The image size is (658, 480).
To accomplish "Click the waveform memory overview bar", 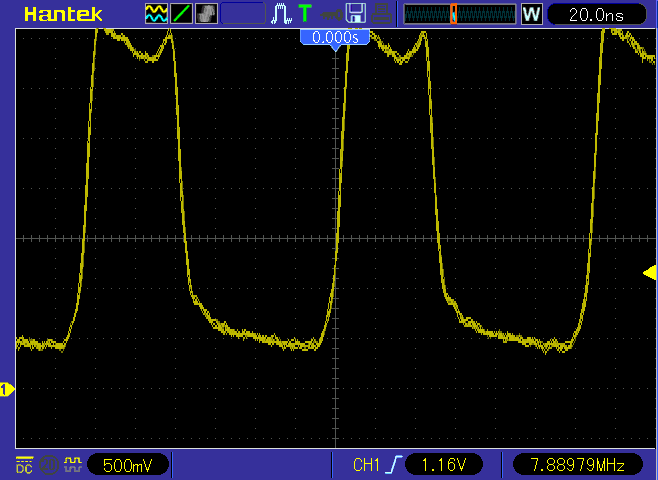I will [x=460, y=14].
